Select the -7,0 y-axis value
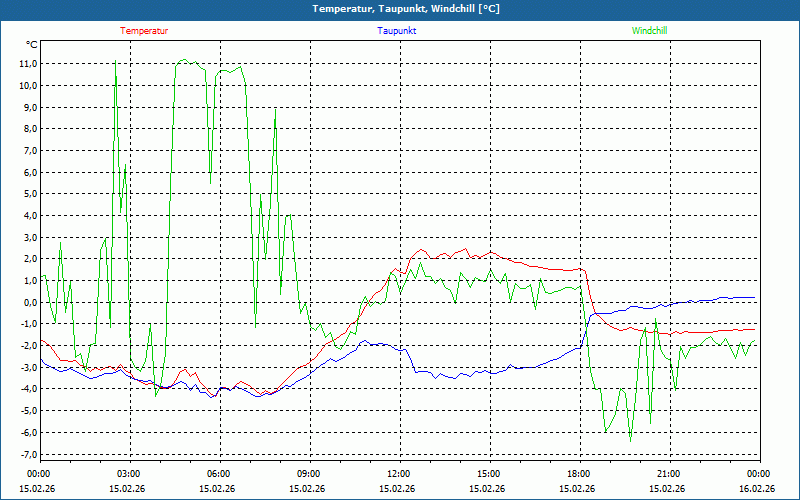Viewport: 800px width, 500px height. (27, 454)
